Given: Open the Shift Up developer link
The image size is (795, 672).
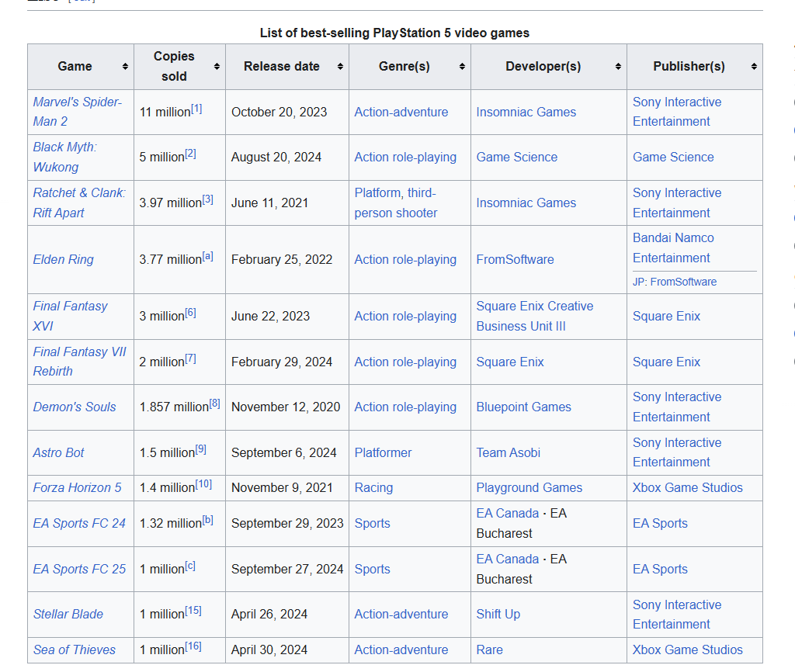Looking at the screenshot, I should [x=498, y=615].
